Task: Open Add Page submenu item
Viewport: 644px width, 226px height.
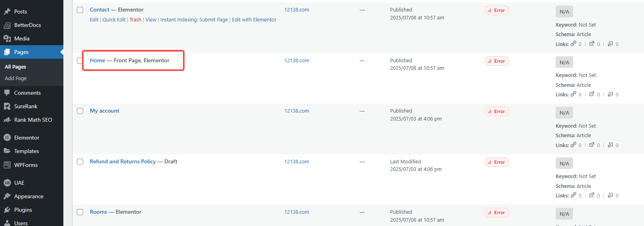Action: 16,79
